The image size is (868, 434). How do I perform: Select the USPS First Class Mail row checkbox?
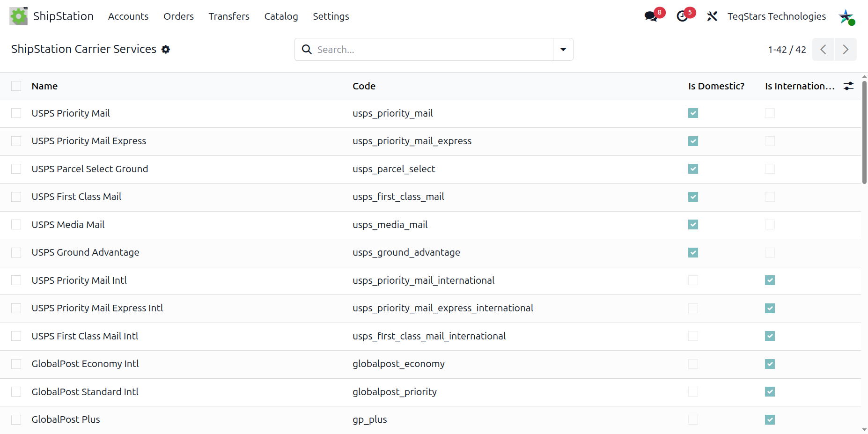tap(16, 197)
